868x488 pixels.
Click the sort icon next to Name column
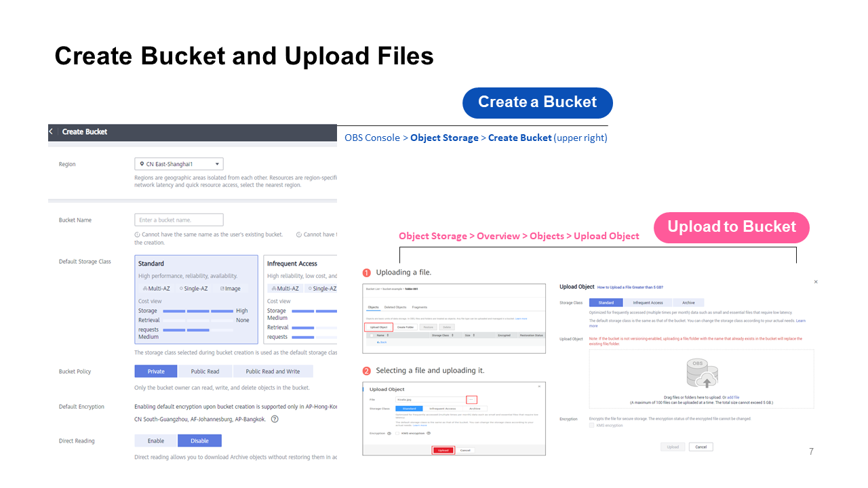388,335
